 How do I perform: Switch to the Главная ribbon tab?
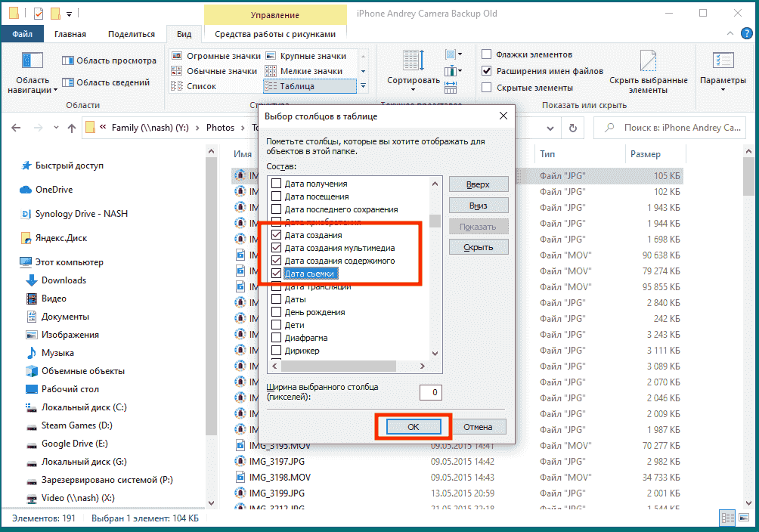point(70,34)
